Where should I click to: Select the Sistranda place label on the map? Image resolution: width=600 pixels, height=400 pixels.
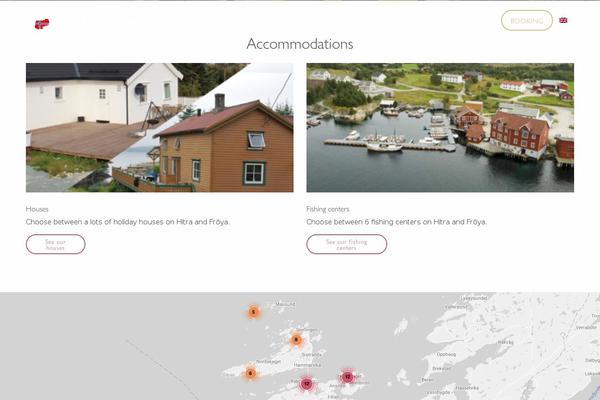tap(311, 355)
